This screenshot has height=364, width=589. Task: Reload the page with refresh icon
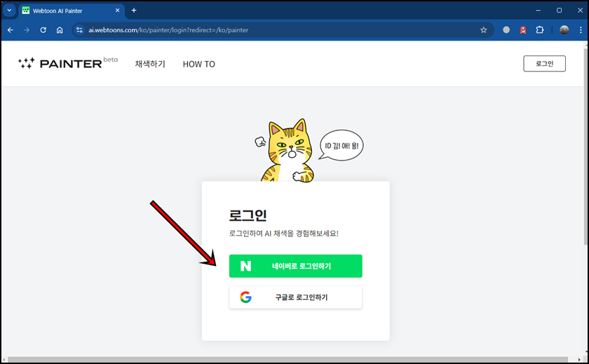(x=43, y=30)
